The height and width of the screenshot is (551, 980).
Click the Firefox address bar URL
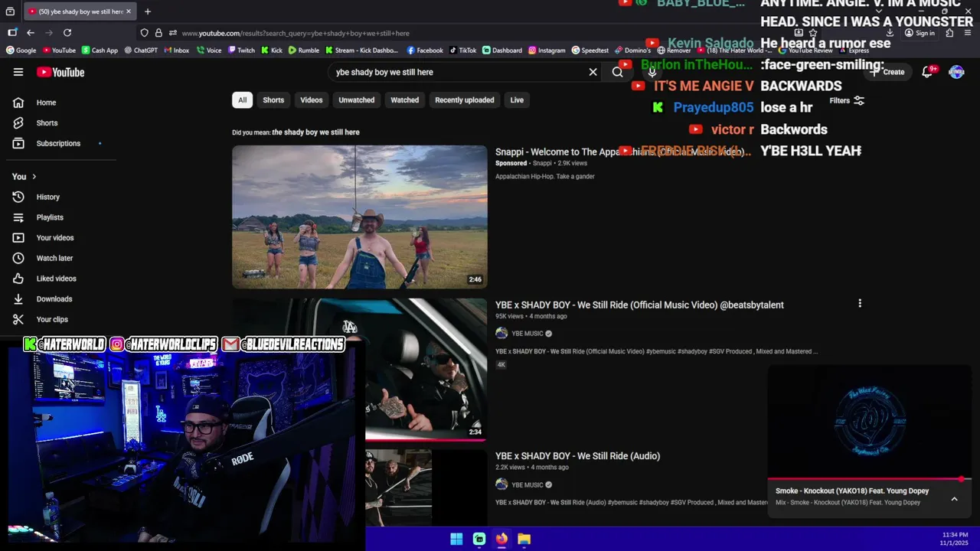[296, 33]
